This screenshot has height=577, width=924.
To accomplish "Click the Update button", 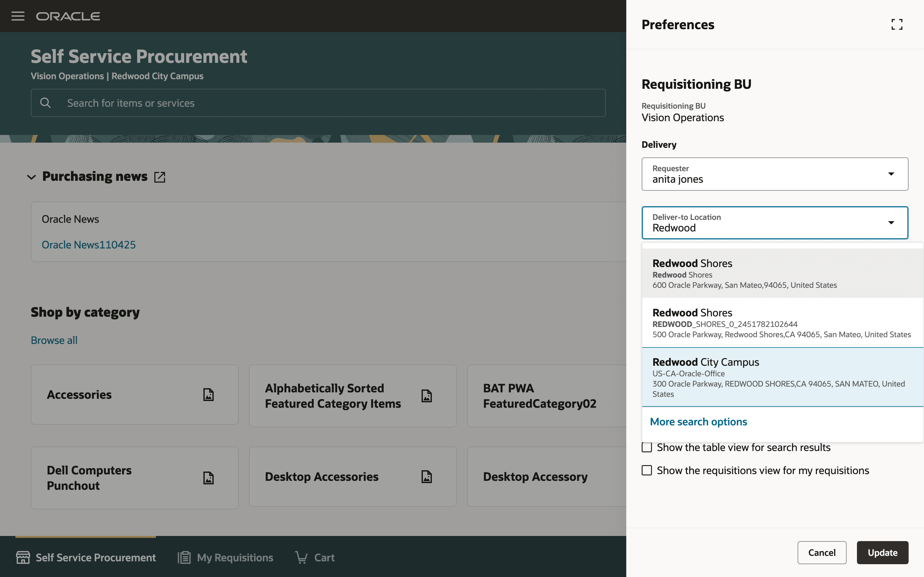I will (x=882, y=552).
